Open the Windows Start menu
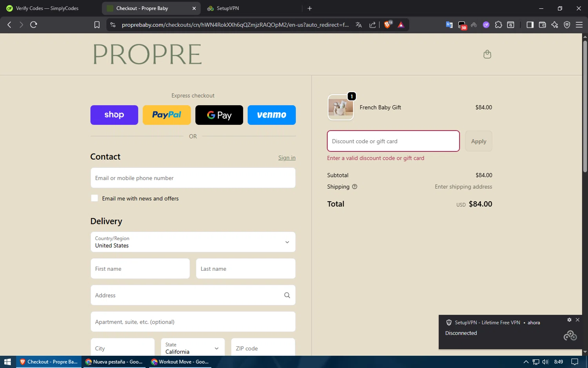This screenshot has width=588, height=368. click(x=7, y=362)
